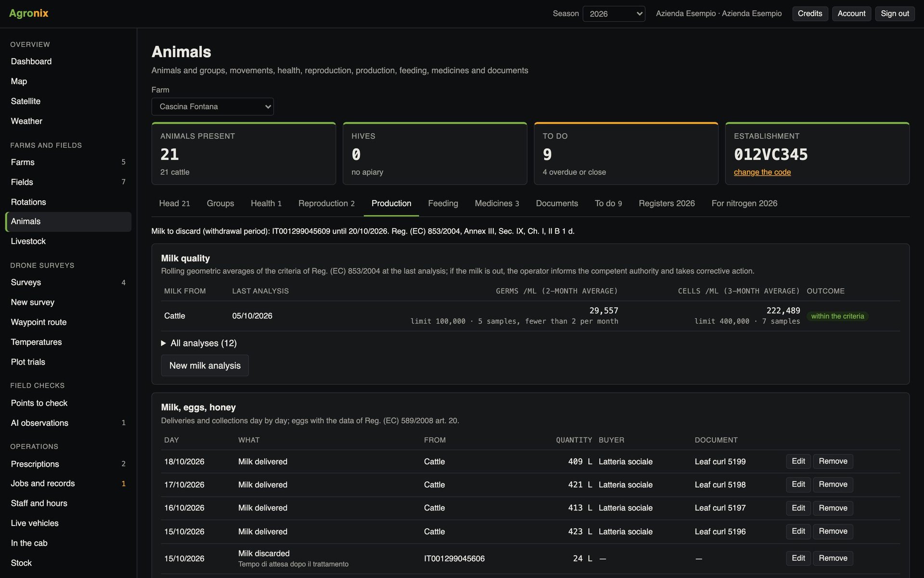
Task: Click the within the criteria badge
Action: tap(837, 316)
